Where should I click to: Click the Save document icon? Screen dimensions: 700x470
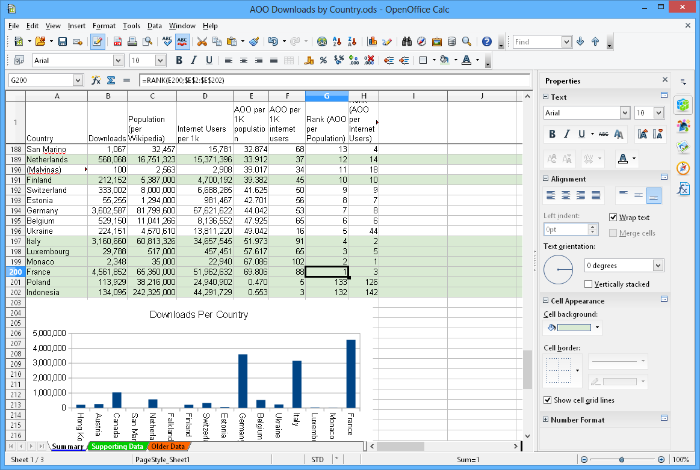(x=62, y=42)
